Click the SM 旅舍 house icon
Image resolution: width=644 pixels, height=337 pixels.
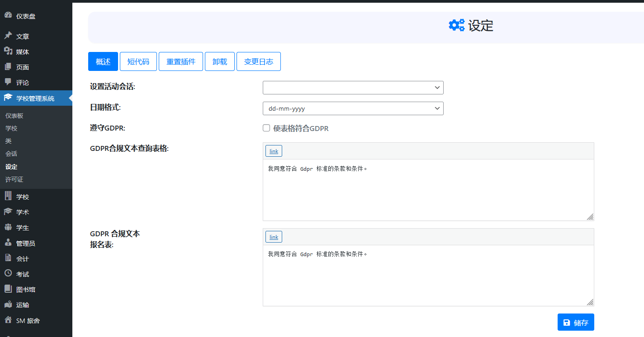tap(8, 320)
